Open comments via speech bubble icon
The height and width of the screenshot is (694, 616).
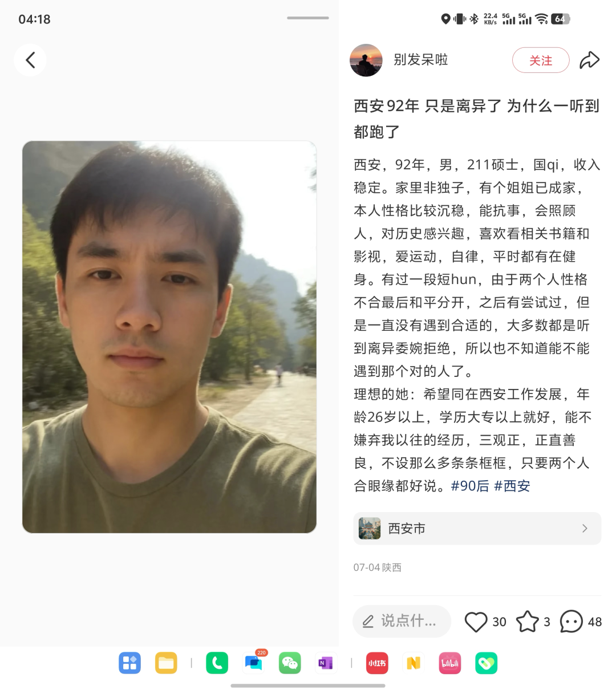coord(572,622)
